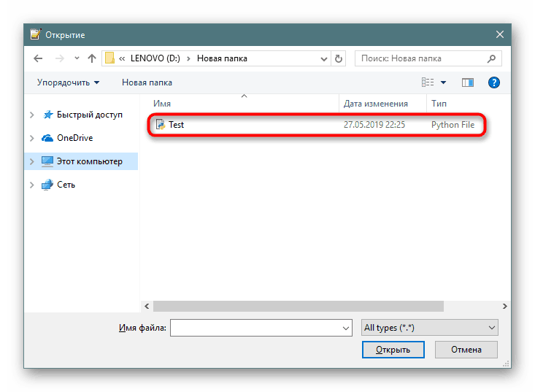The height and width of the screenshot is (392, 535).
Task: Change the view layout icon
Action: click(428, 82)
